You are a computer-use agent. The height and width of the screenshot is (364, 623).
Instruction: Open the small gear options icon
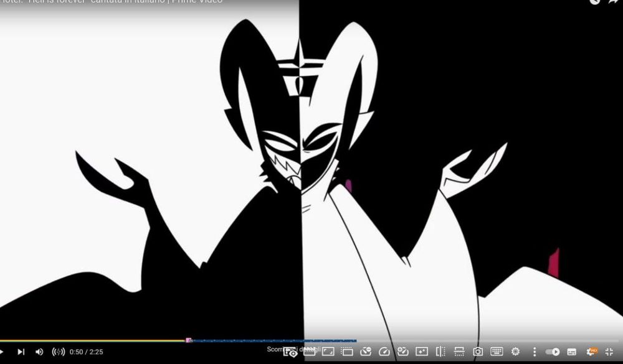click(515, 352)
